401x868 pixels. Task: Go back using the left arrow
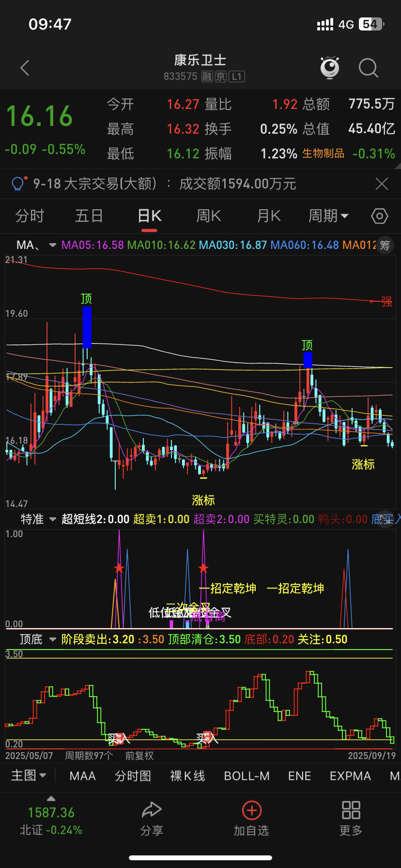point(25,68)
